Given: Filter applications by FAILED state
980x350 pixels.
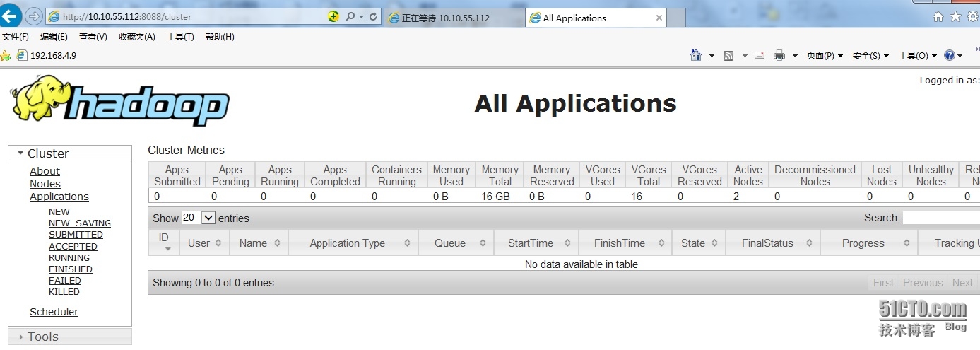Looking at the screenshot, I should (x=65, y=280).
